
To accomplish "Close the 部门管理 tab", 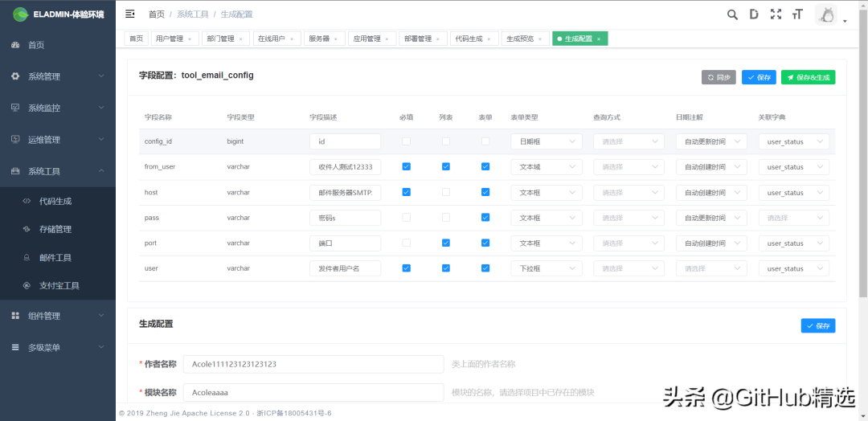I will (241, 39).
